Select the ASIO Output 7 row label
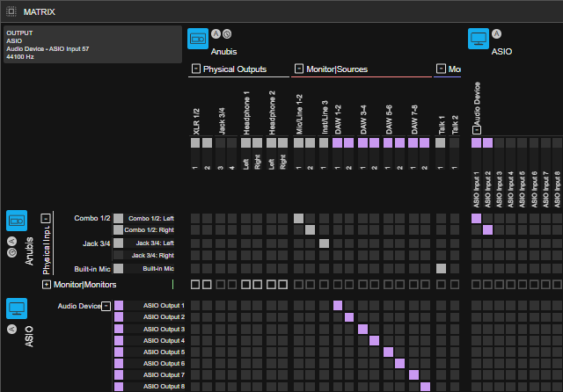This screenshot has height=392, width=563. tap(164, 374)
